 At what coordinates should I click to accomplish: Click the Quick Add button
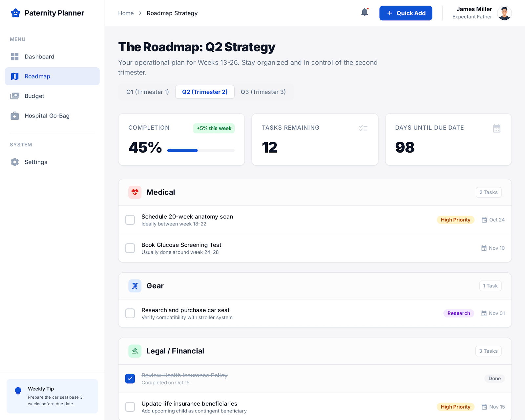click(406, 13)
